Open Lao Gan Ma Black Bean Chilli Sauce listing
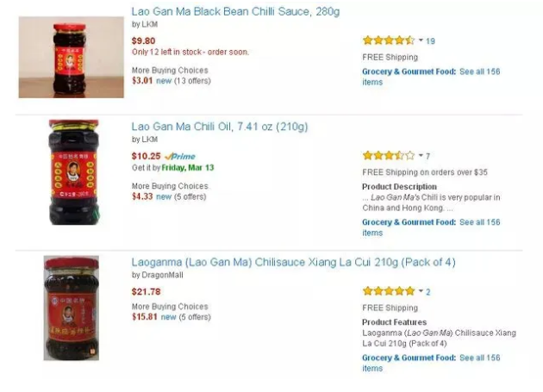The image size is (543, 392). pos(235,12)
